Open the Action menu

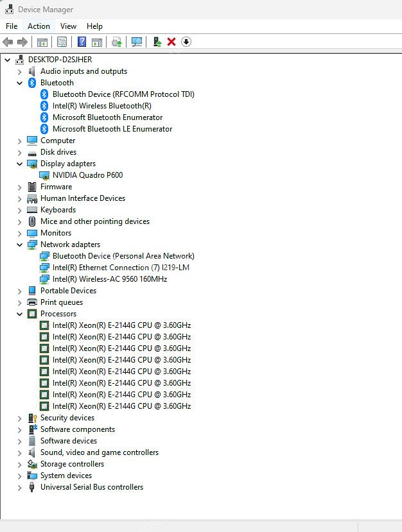(x=39, y=26)
